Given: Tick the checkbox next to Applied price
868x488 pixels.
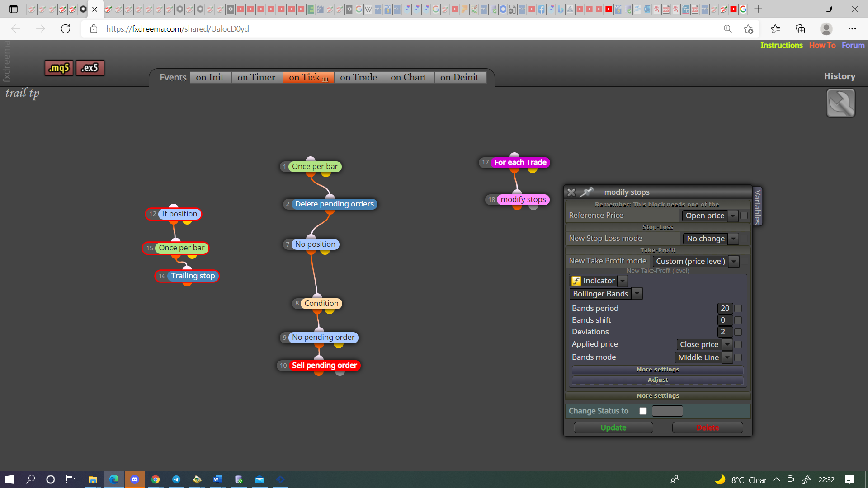Looking at the screenshot, I should pos(738,345).
